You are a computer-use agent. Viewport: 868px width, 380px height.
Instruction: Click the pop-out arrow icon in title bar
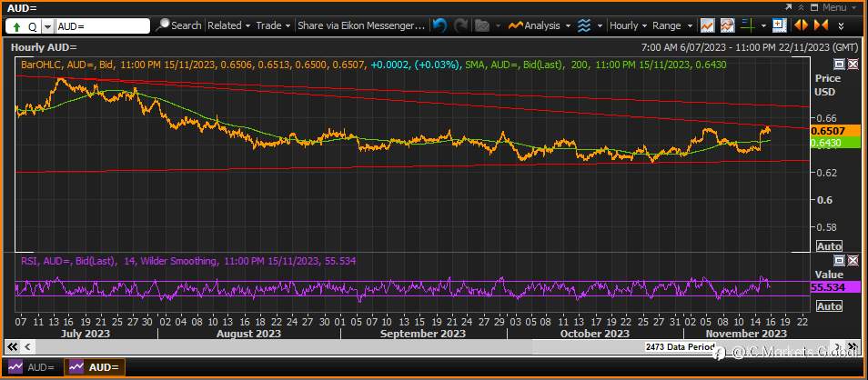tap(790, 7)
